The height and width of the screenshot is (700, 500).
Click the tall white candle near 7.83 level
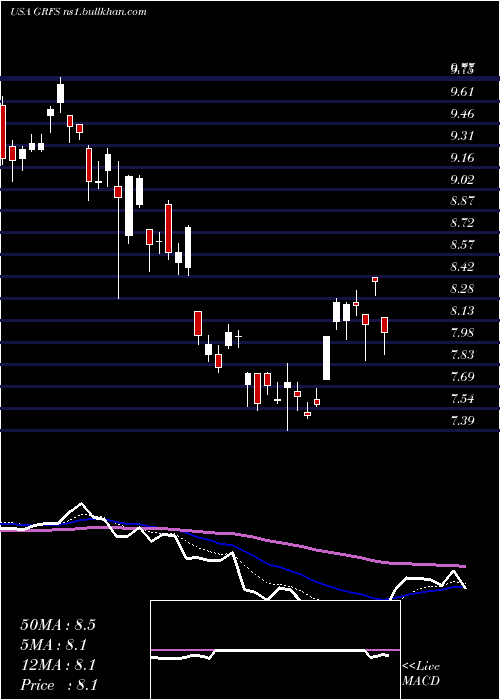click(x=326, y=358)
